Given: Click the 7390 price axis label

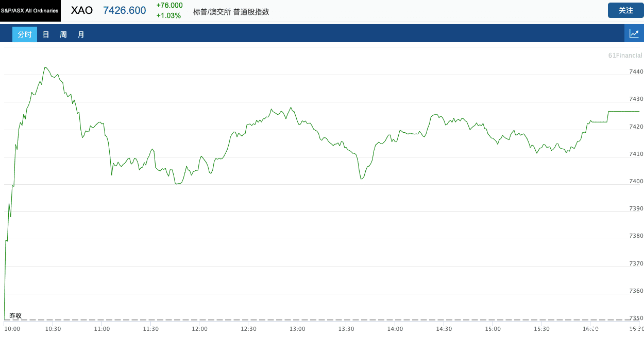Looking at the screenshot, I should tap(636, 208).
